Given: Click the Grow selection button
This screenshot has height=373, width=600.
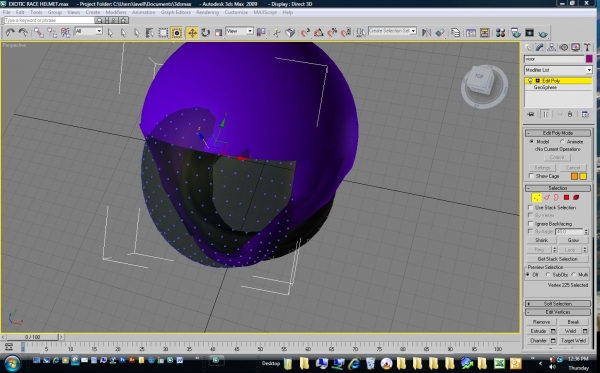Looking at the screenshot, I should pos(573,240).
